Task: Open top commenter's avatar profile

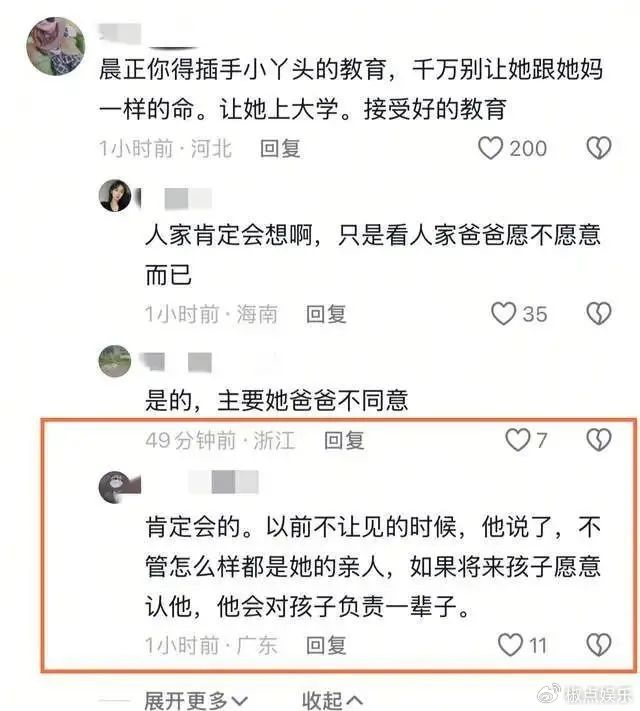Action: [x=55, y=46]
